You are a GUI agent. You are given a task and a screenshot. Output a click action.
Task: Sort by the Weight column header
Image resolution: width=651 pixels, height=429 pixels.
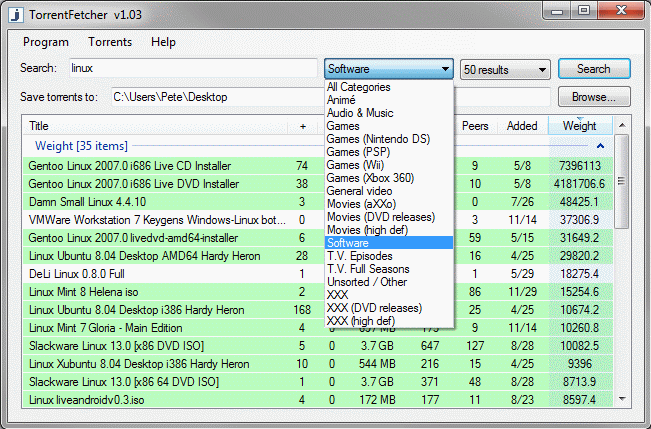[x=579, y=126]
